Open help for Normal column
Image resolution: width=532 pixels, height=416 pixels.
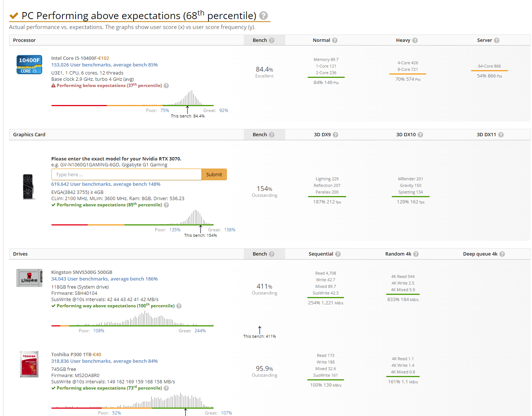coord(335,40)
